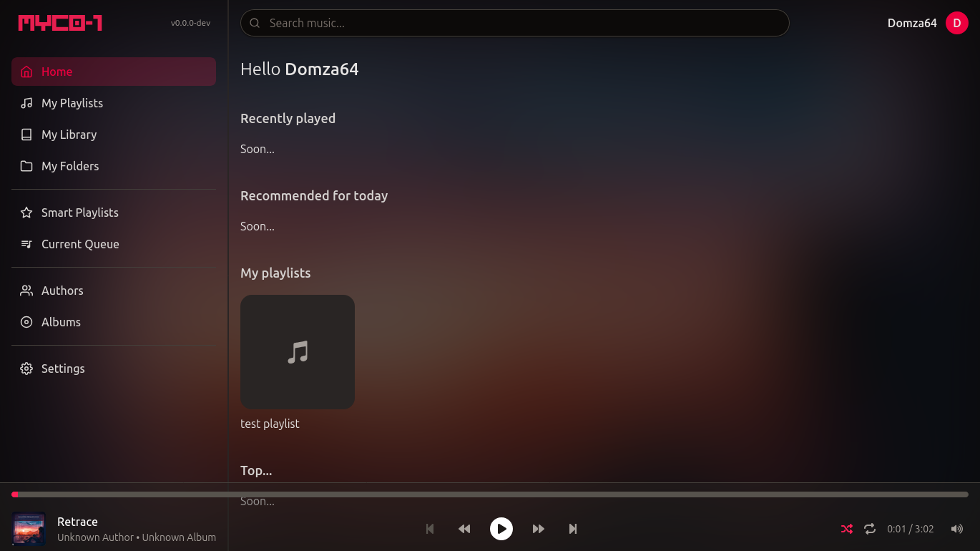
Task: Go to the Home tab
Action: tap(57, 72)
